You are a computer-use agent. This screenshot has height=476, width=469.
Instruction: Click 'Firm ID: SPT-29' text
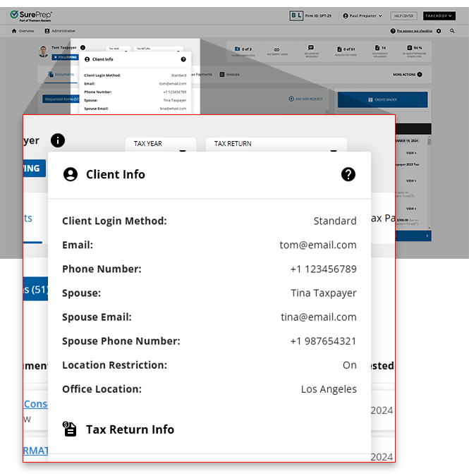(x=318, y=16)
